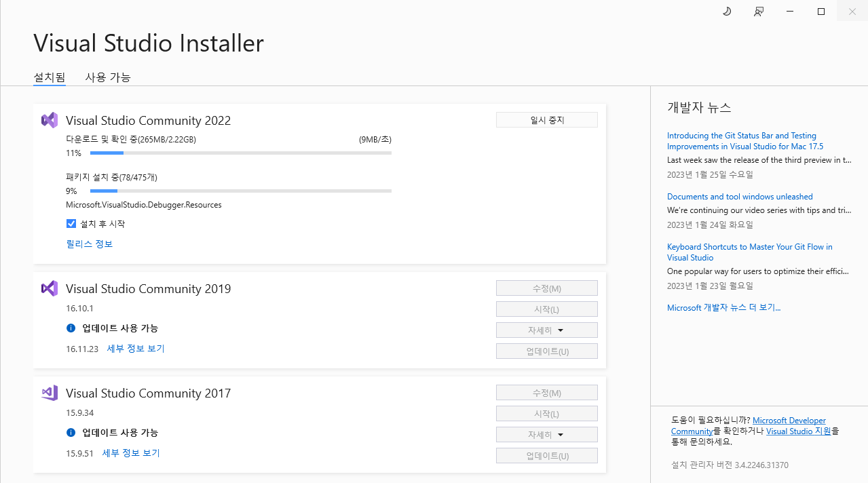Image resolution: width=868 pixels, height=483 pixels.
Task: Maximize the Visual Studio Installer window
Action: [821, 12]
